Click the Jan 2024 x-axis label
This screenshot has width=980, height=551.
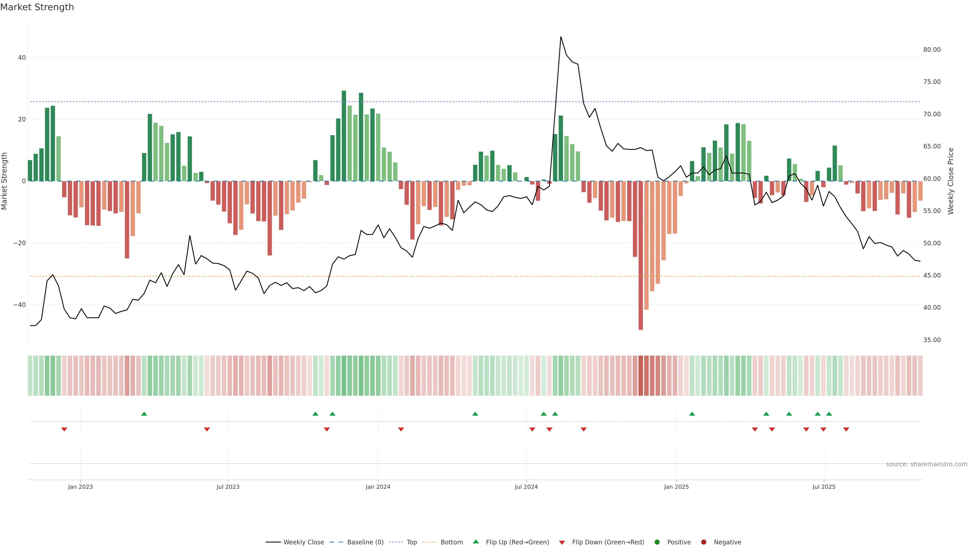[x=378, y=487]
